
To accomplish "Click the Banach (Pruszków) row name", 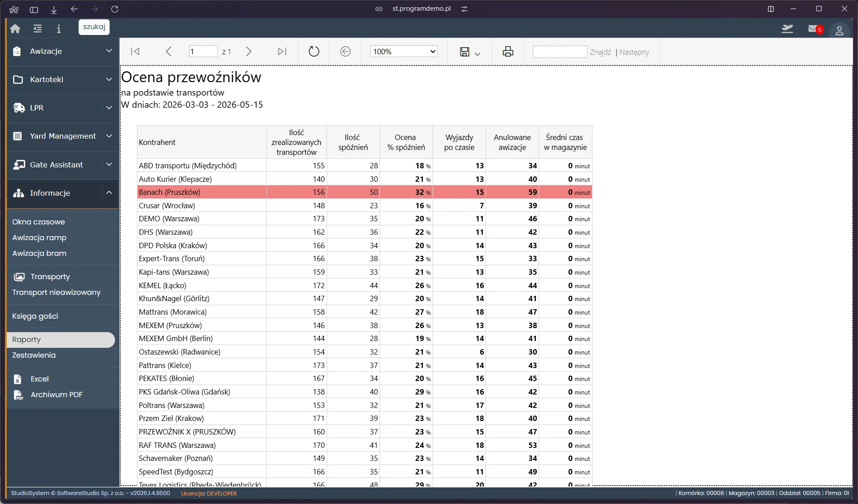I will (169, 192).
